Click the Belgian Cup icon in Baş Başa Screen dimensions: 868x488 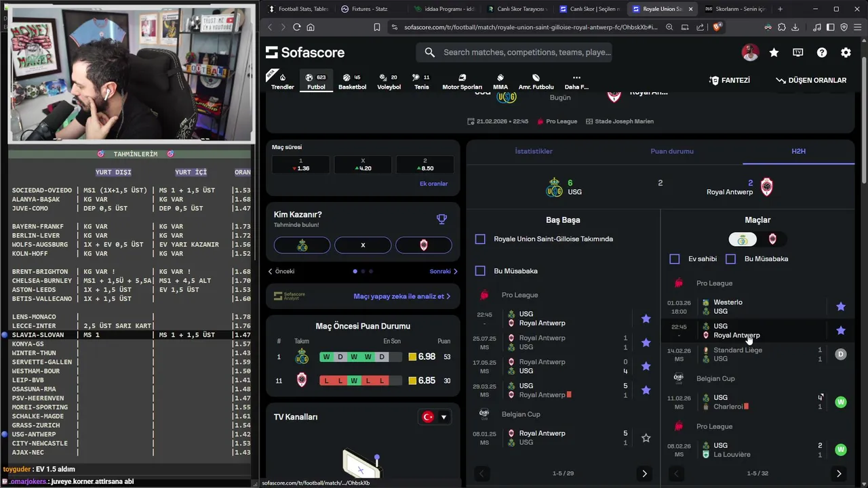pyautogui.click(x=484, y=413)
